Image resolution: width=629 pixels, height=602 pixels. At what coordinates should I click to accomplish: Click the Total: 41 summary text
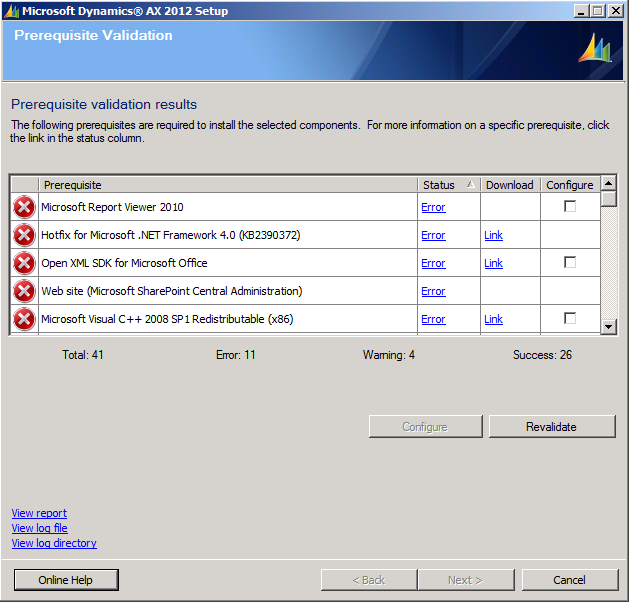[x=83, y=355]
